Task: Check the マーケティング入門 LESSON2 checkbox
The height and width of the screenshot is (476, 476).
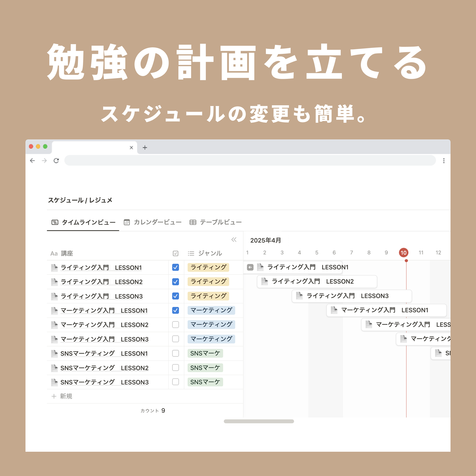Action: click(175, 325)
